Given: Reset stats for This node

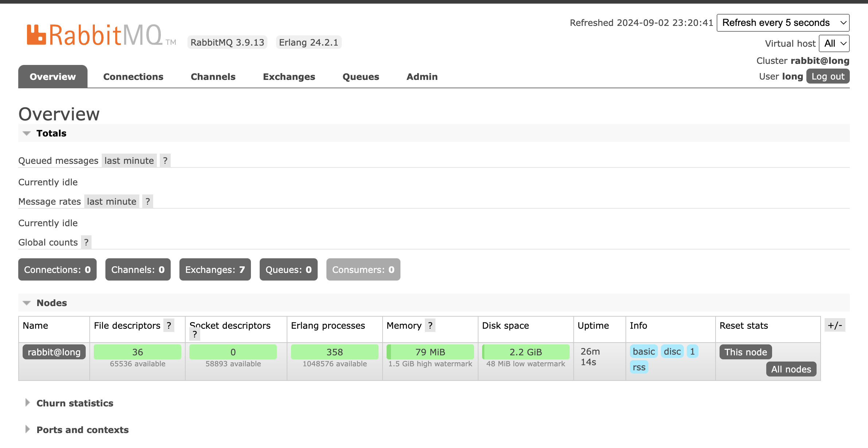Looking at the screenshot, I should tap(745, 352).
